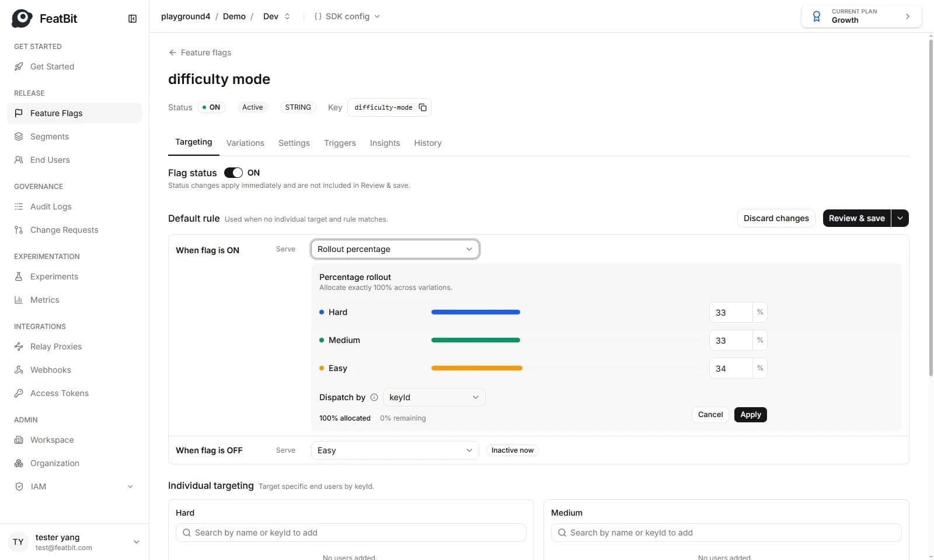Click the Easy percentage input field
The width and height of the screenshot is (934, 560).
tap(731, 368)
